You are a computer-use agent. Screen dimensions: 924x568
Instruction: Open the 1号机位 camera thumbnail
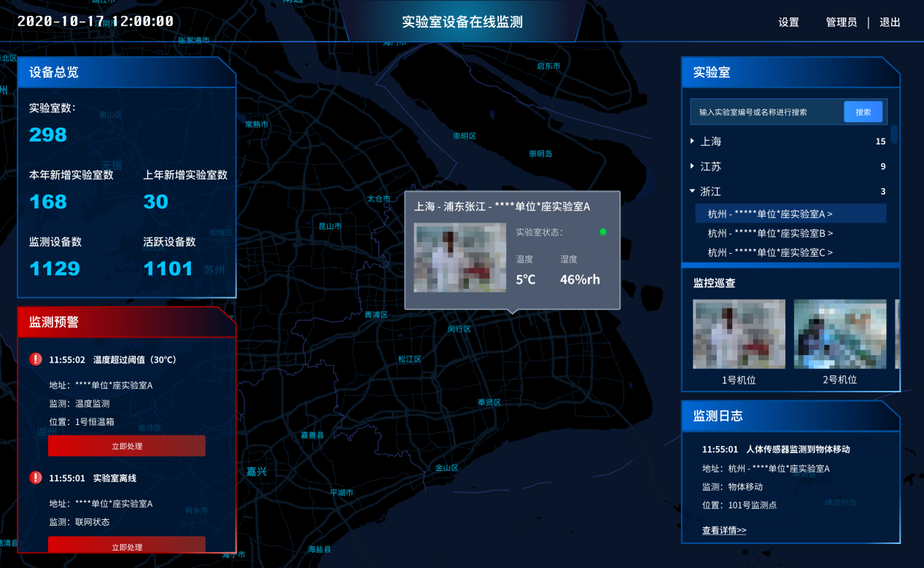coord(739,334)
